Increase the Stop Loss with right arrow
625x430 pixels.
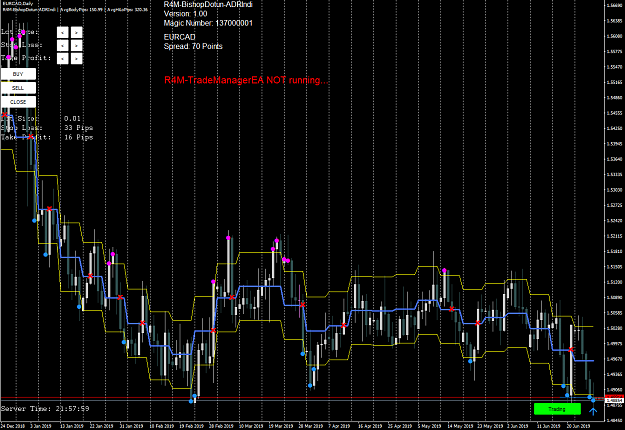tap(77, 45)
